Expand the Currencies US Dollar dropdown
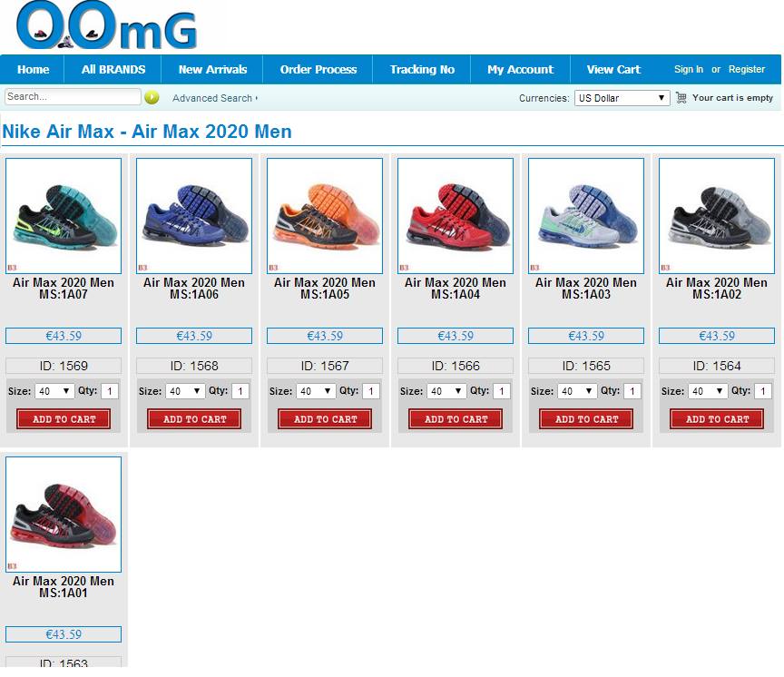Screen dimensions: 784x677 point(622,98)
